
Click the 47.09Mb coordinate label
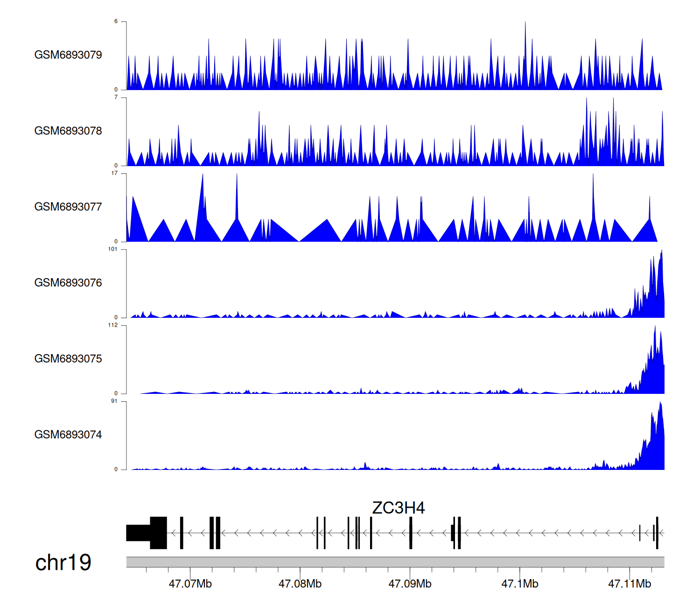410,584
